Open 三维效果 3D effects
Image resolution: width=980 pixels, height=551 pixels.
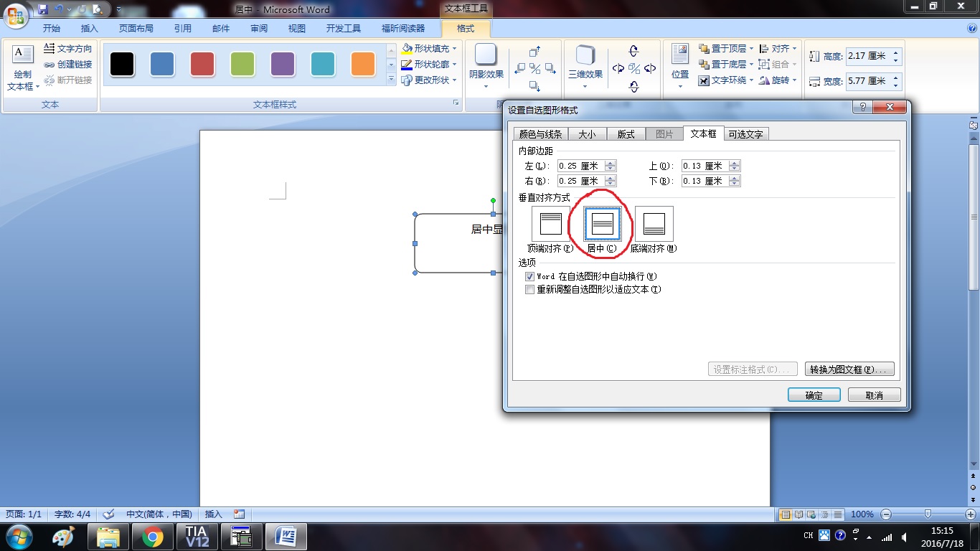(585, 65)
